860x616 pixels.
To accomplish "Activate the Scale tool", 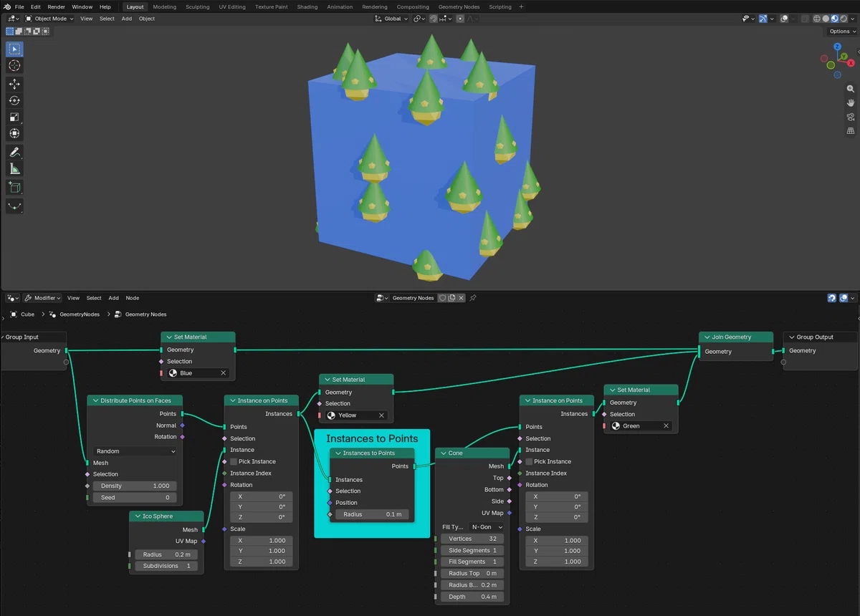I will click(x=14, y=117).
